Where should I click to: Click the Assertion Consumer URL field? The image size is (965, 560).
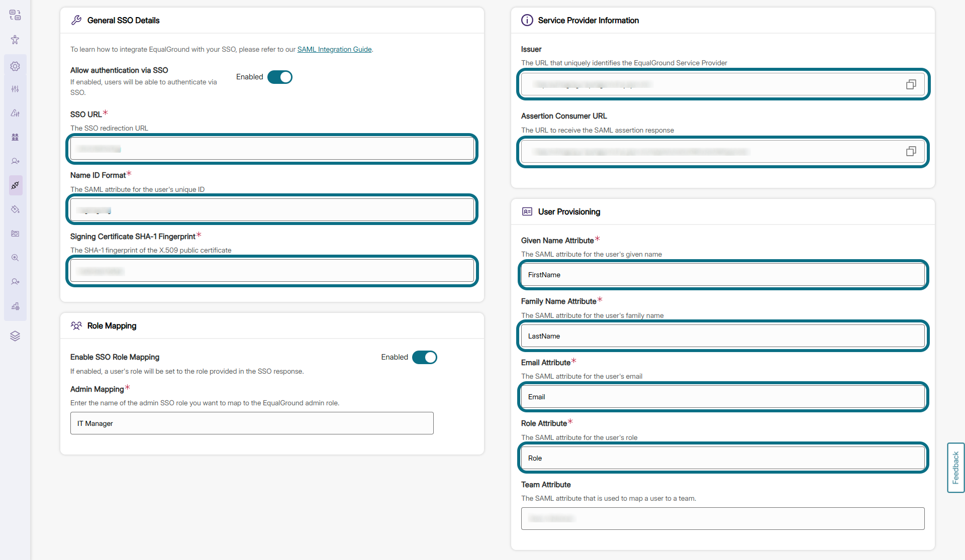coord(723,152)
